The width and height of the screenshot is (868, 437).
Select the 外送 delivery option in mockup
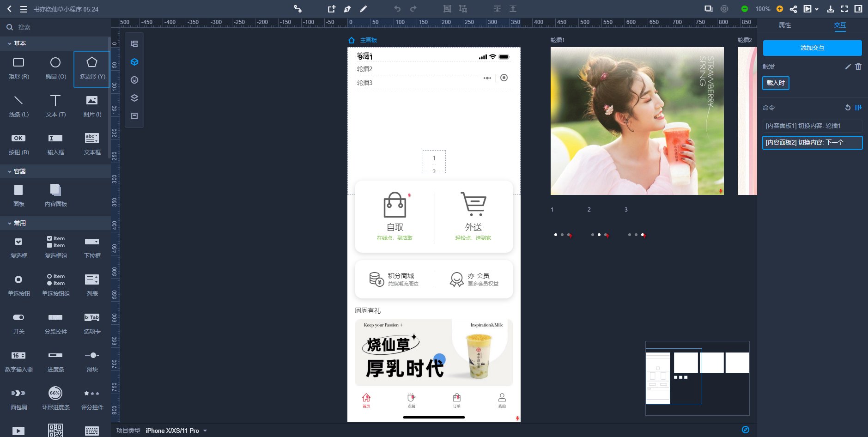point(473,216)
